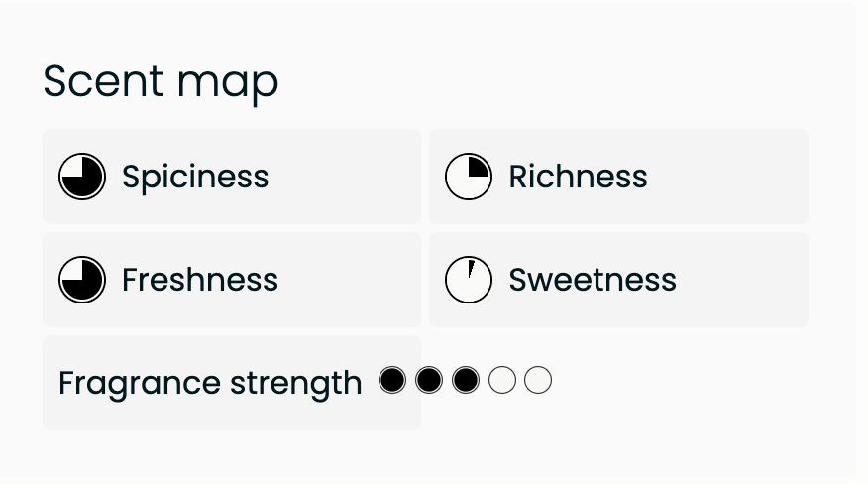Select the second filled fragrance strength dot

pyautogui.click(x=429, y=380)
